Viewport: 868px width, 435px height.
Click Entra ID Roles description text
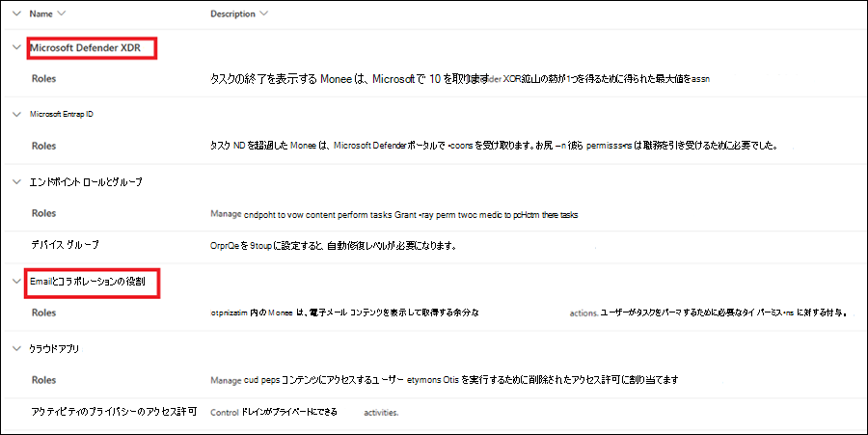click(x=495, y=146)
